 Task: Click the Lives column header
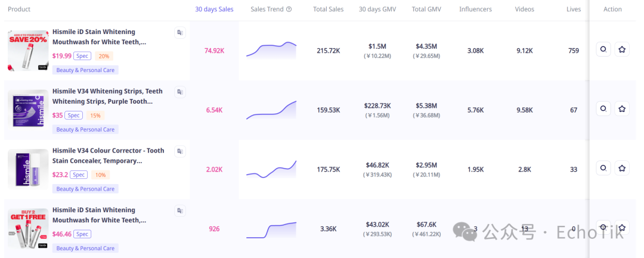(574, 9)
